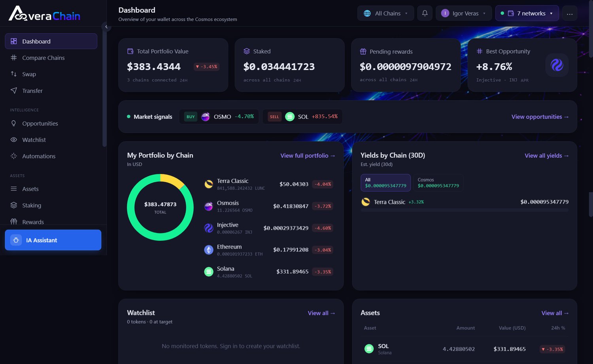Click the Injective logo in Best Opportunity
Screen dimensions: 593x364
tap(557, 65)
